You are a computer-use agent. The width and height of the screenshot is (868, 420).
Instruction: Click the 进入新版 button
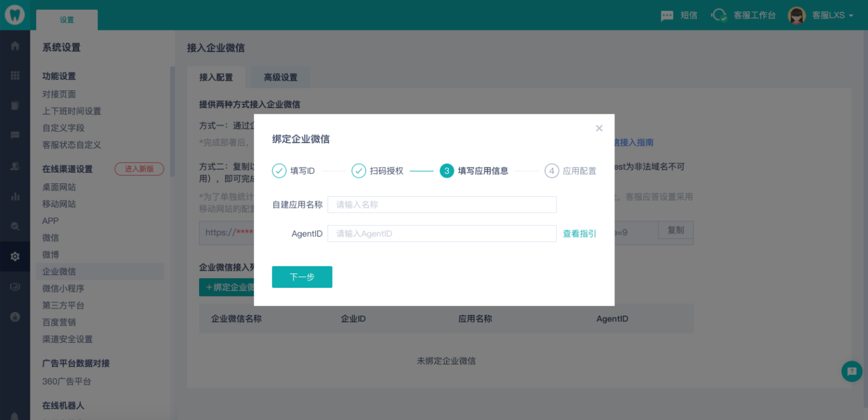(x=139, y=169)
